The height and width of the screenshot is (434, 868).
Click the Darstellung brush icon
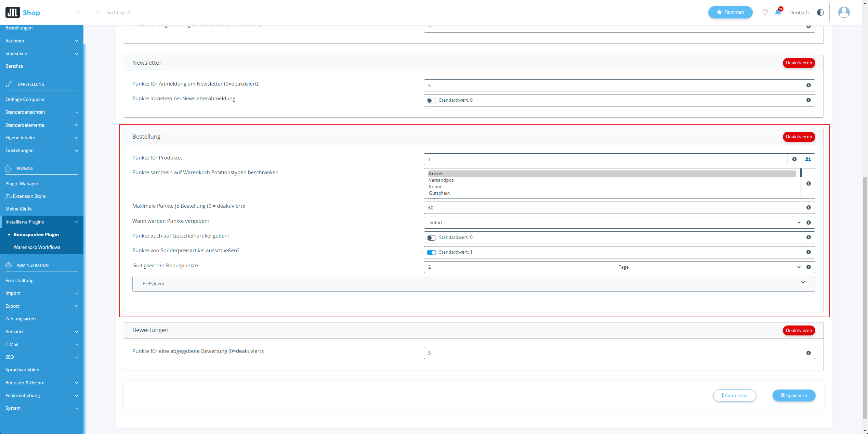(9, 84)
